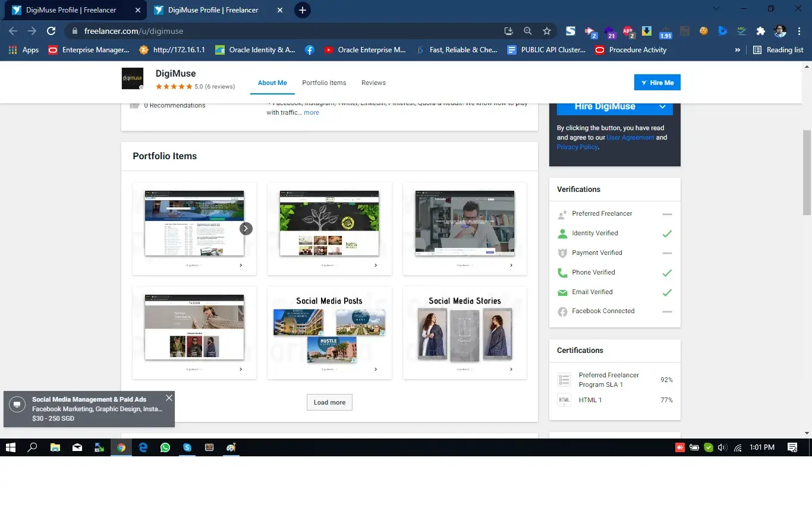The image size is (812, 511).
Task: Click the page vertical scrollbar
Action: click(807, 172)
